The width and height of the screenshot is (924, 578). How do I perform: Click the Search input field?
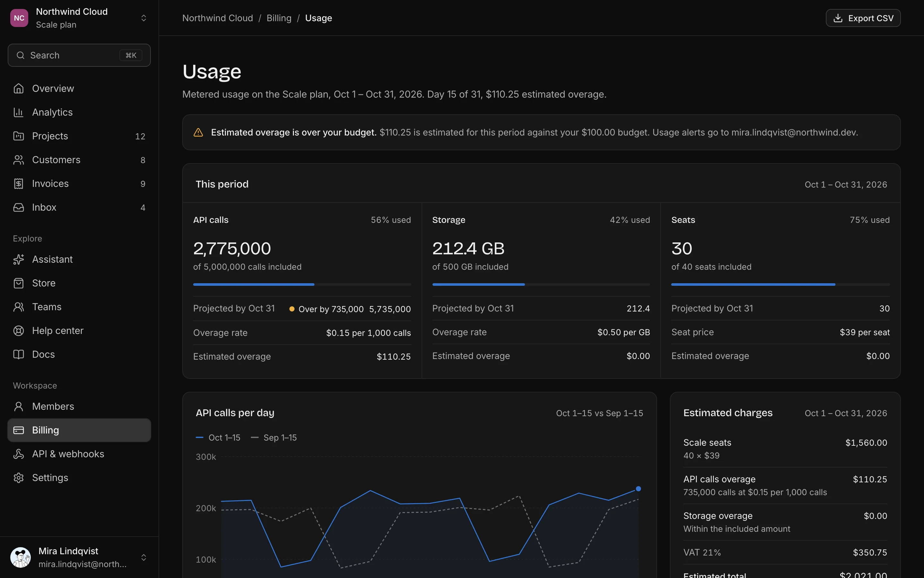(79, 55)
